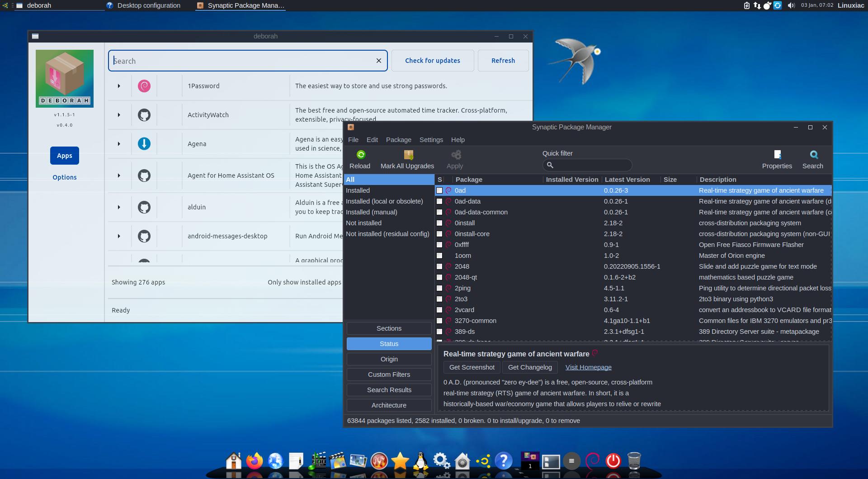The height and width of the screenshot is (479, 868).
Task: Mark the 0xffff package checkbox
Action: pos(439,245)
